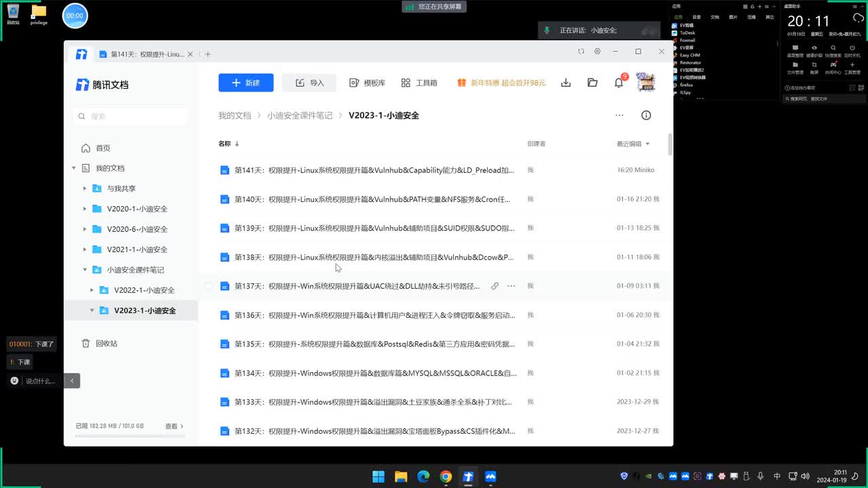
Task: Sort by the 名称 column header
Action: click(229, 144)
